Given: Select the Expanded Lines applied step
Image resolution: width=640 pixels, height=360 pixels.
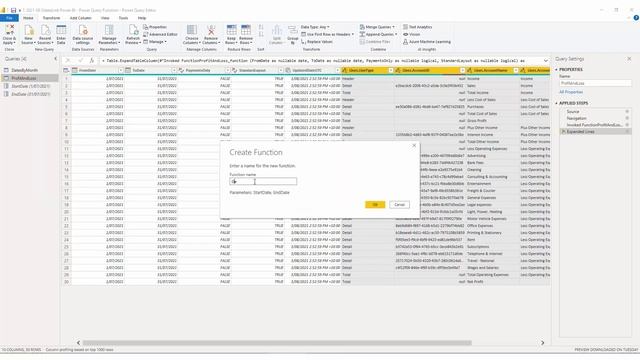Looking at the screenshot, I should [596, 131].
